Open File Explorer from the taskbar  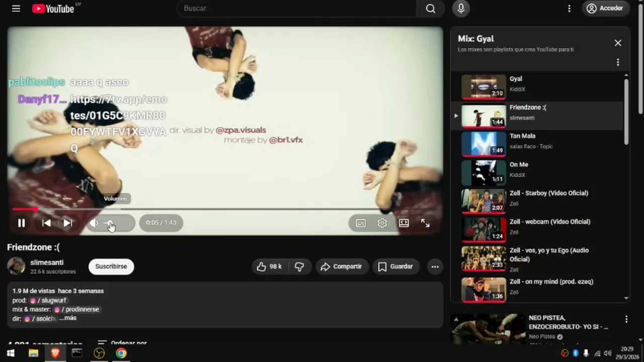33,353
